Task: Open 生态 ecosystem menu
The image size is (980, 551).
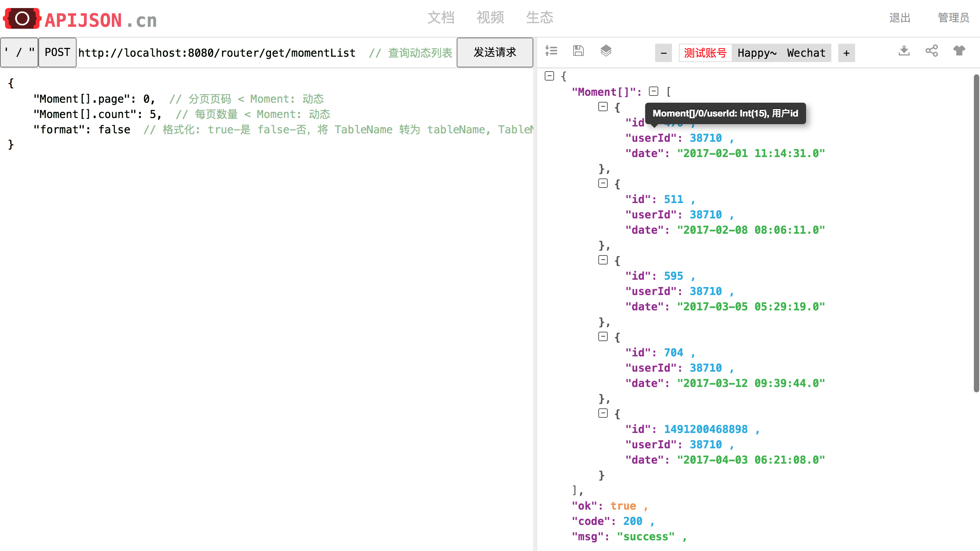Action: [540, 18]
